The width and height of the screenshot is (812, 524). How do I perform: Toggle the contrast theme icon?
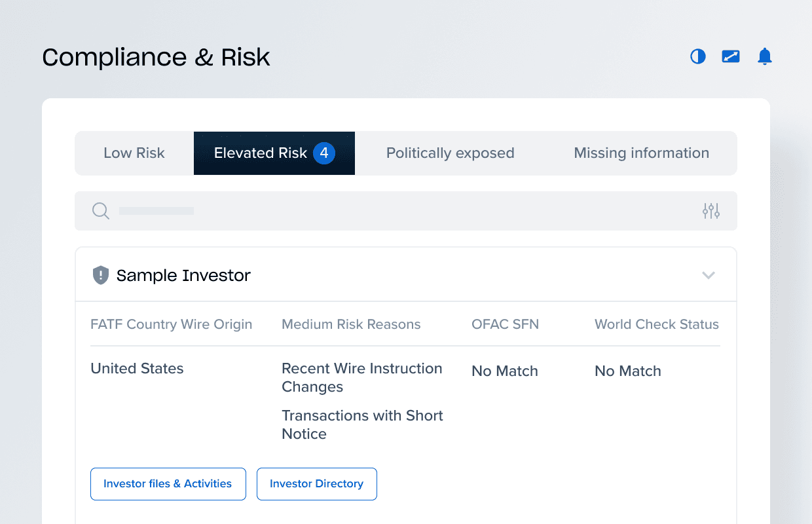pos(698,57)
